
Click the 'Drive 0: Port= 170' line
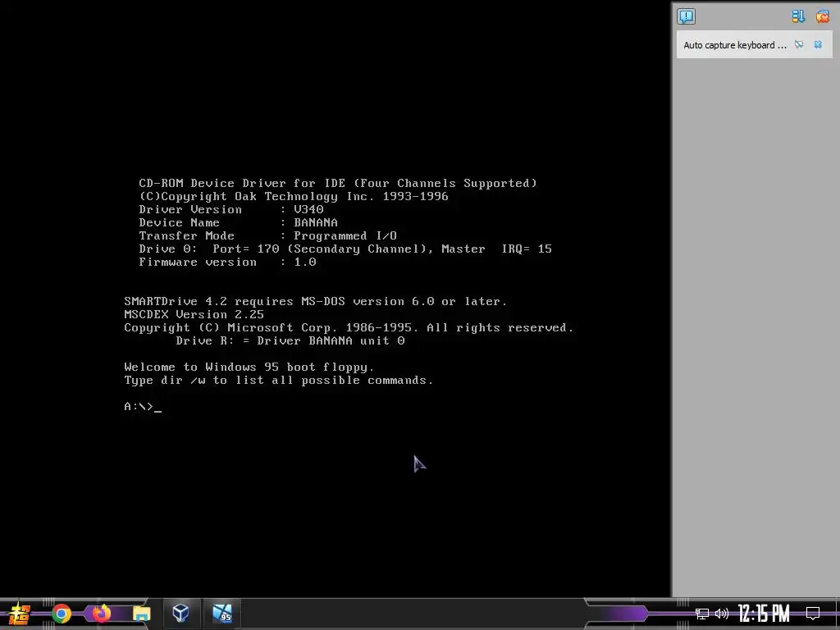345,249
